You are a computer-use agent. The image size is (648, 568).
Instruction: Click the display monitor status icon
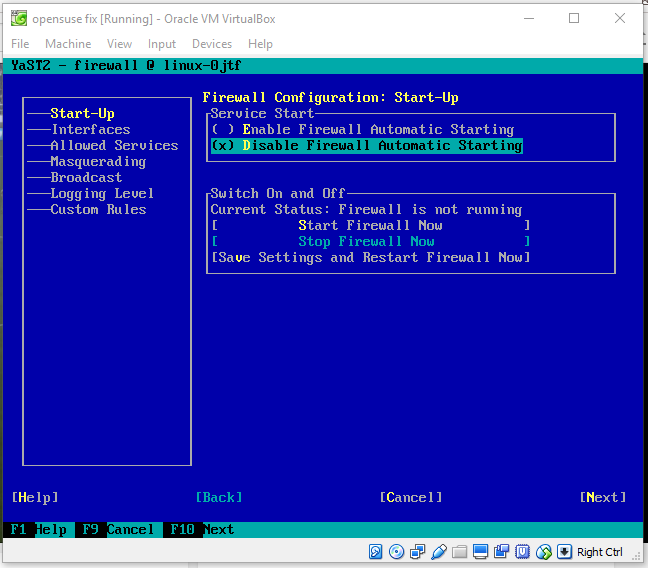[x=481, y=551]
